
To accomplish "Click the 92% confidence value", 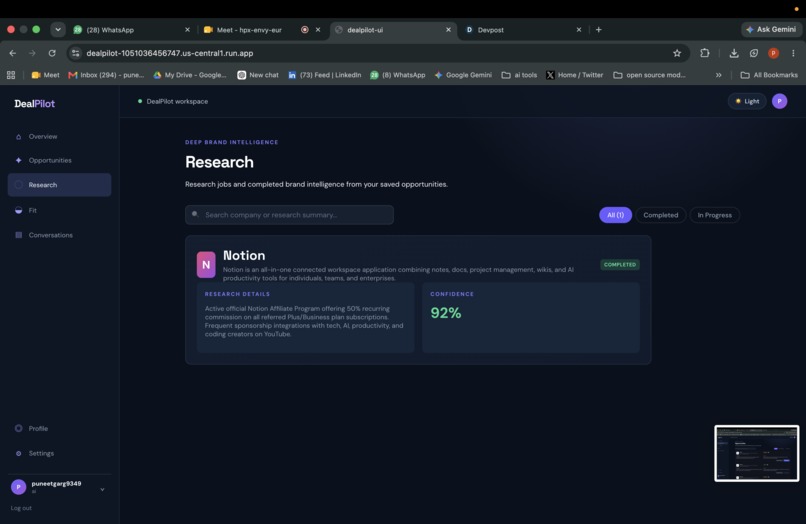I will 446,313.
